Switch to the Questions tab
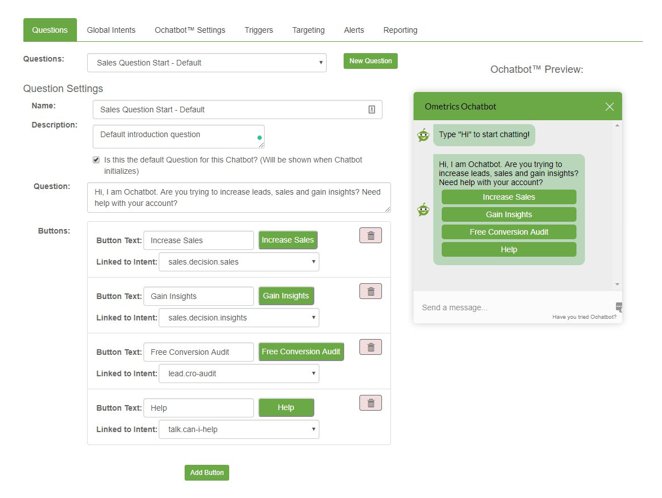The height and width of the screenshot is (498, 662). (x=50, y=30)
